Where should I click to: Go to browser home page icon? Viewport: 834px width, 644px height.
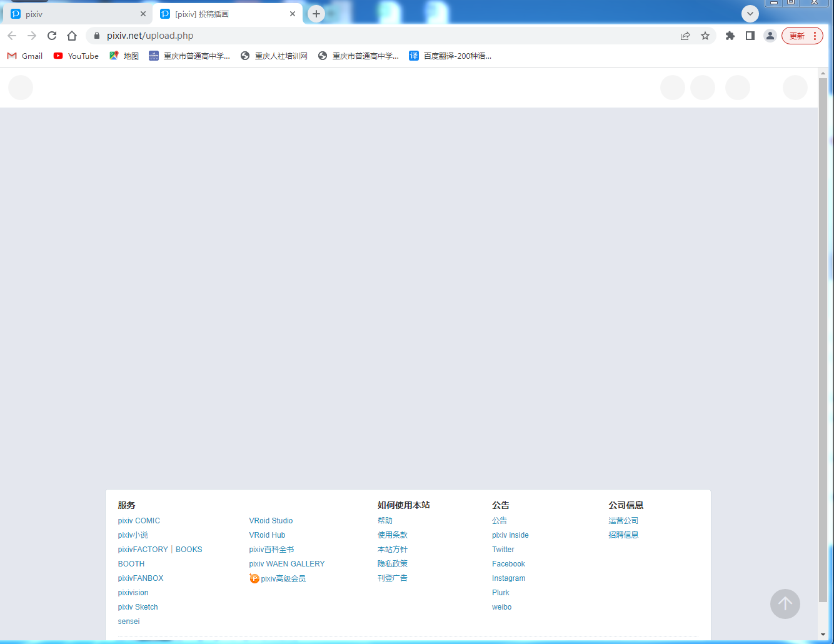(x=72, y=36)
